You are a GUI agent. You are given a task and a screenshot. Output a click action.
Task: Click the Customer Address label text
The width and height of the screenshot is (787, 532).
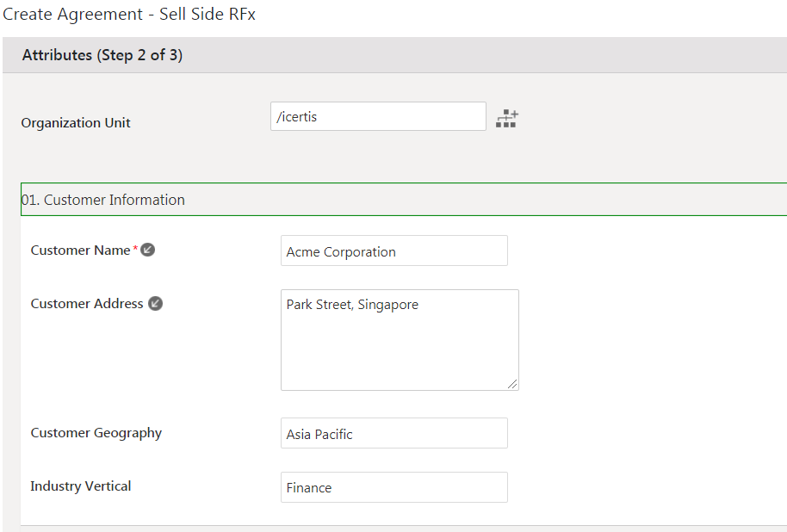coord(87,303)
